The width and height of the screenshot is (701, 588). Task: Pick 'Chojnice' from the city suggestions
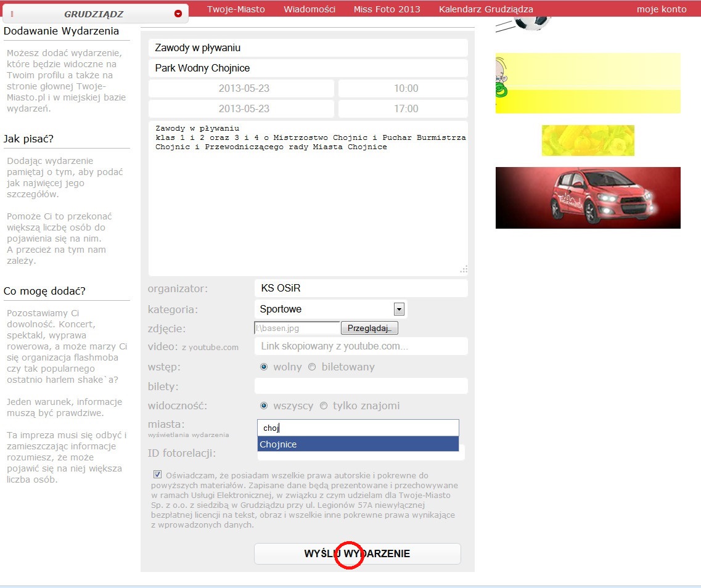(358, 444)
